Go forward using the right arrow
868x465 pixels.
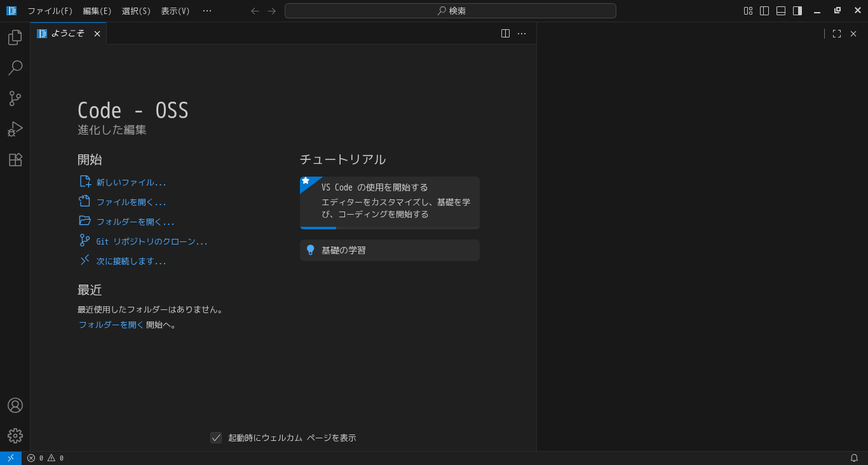click(x=272, y=11)
